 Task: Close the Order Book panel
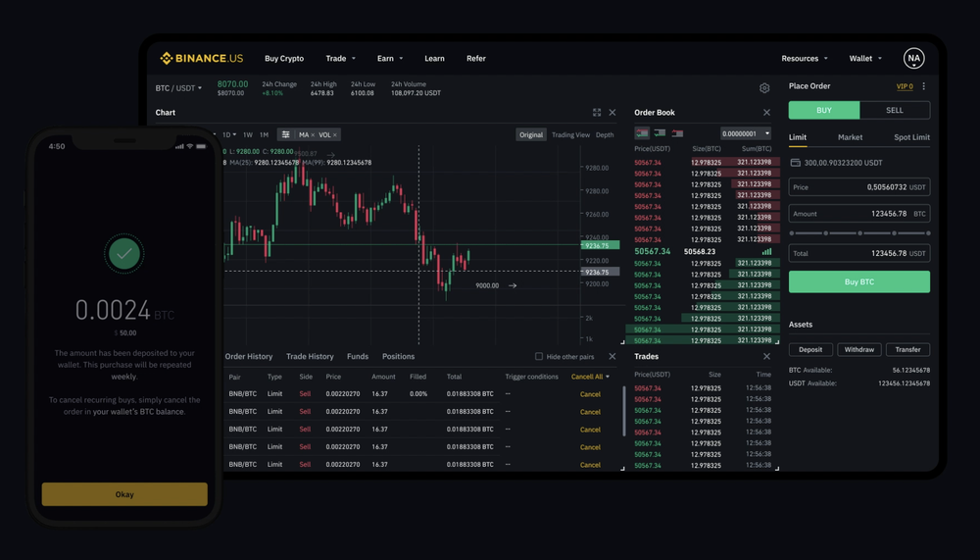(767, 113)
